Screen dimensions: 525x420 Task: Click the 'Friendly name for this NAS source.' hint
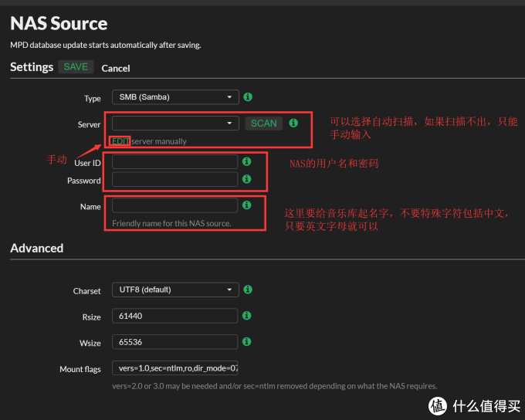171,223
